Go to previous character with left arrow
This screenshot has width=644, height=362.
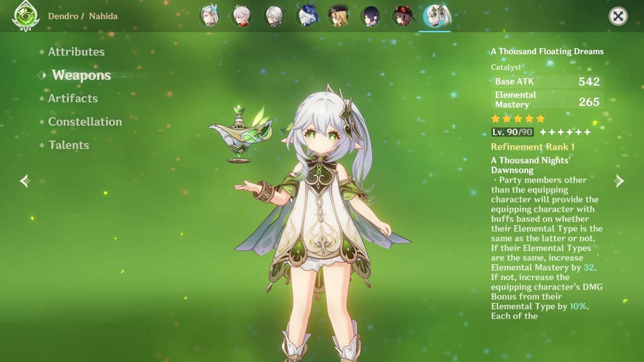pyautogui.click(x=24, y=180)
